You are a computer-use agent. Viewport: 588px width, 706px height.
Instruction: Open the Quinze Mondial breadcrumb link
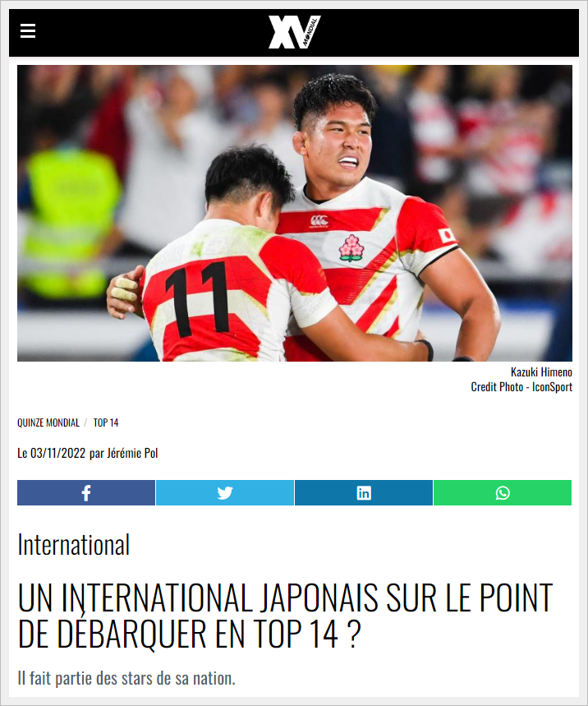(48, 422)
